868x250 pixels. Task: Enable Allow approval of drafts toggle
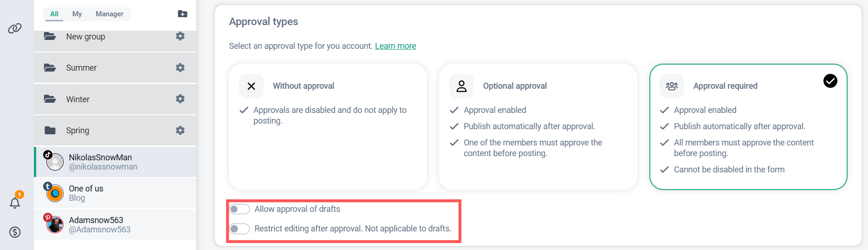click(x=240, y=209)
